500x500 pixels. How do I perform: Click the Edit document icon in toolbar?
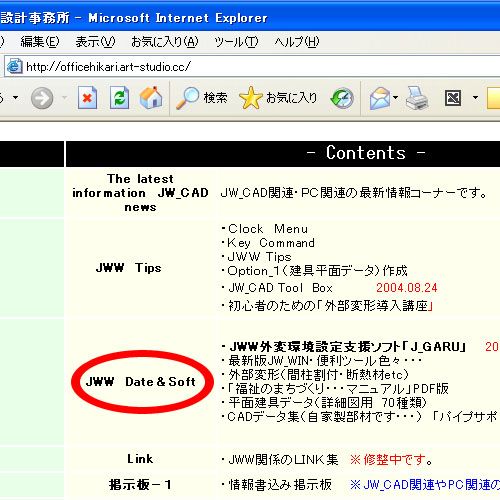pos(453,98)
